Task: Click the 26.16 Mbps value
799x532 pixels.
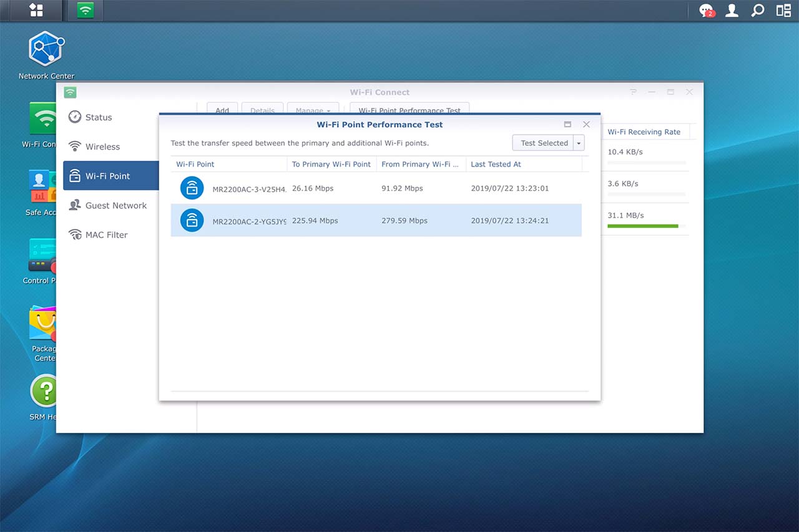Action: 313,188
